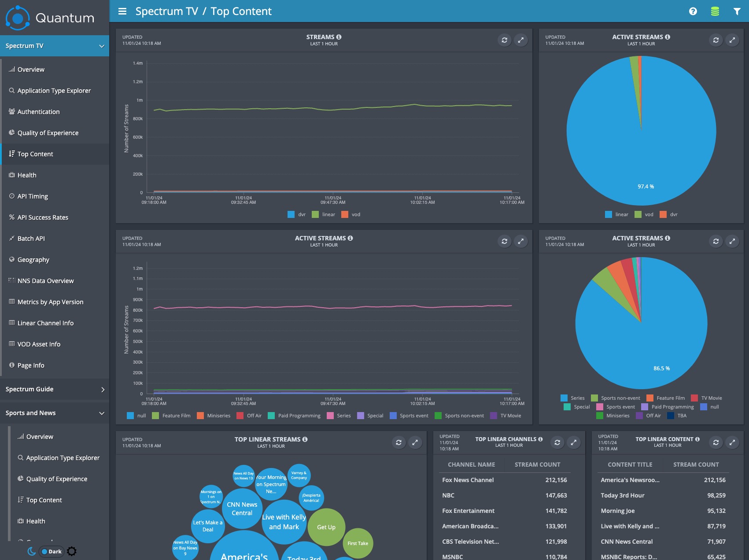Click the Live with Kelly and Mark bubble
The height and width of the screenshot is (560, 749).
click(x=284, y=522)
